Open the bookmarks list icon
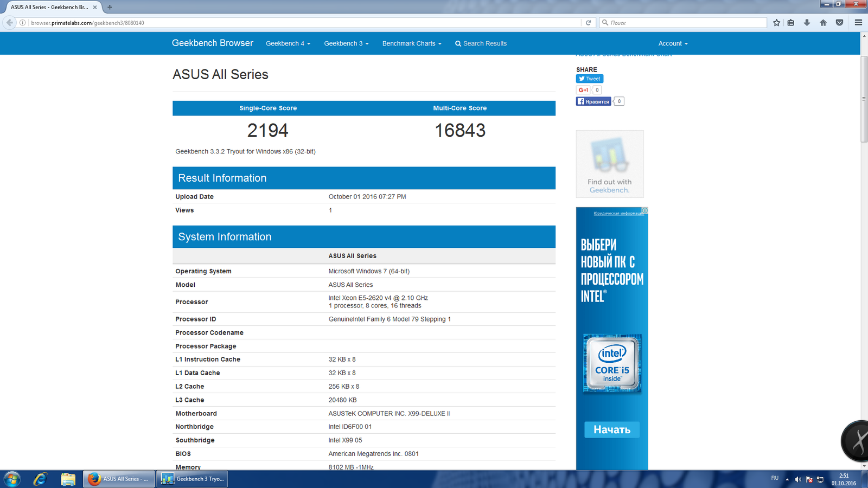Viewport: 868px width, 488px height. tap(791, 23)
